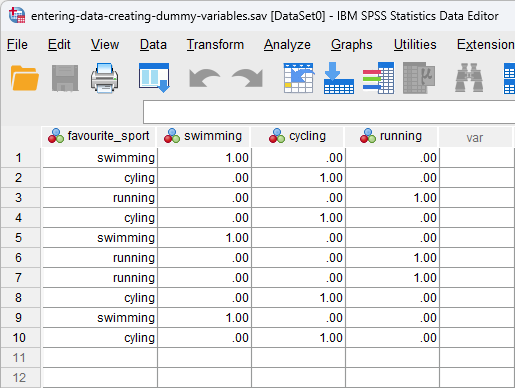Click the SPSS application icon in title bar

17,15
